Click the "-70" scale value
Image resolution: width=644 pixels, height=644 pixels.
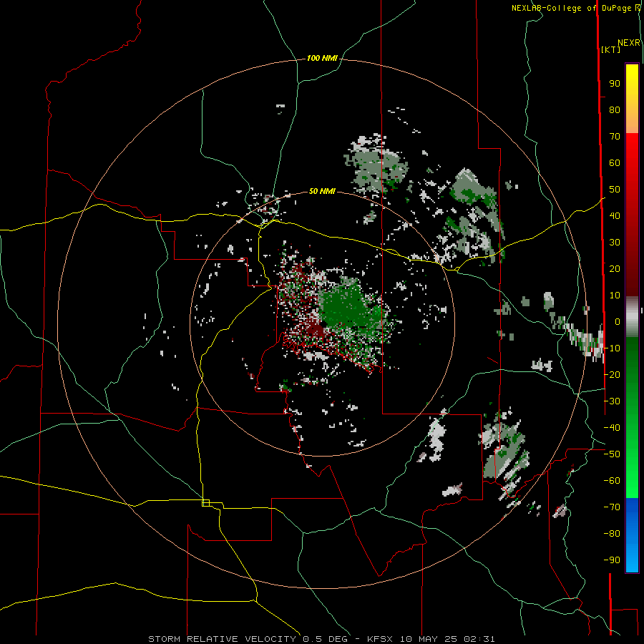(612, 507)
